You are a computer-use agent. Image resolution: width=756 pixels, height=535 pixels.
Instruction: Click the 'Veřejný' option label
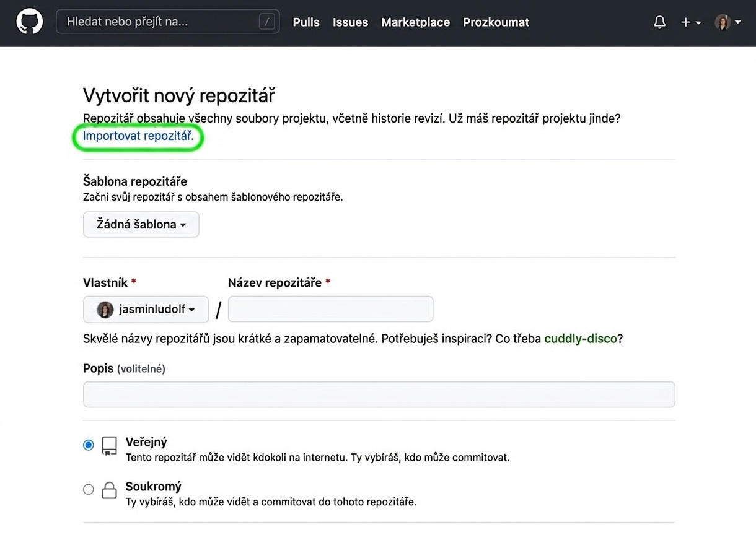[x=146, y=442]
